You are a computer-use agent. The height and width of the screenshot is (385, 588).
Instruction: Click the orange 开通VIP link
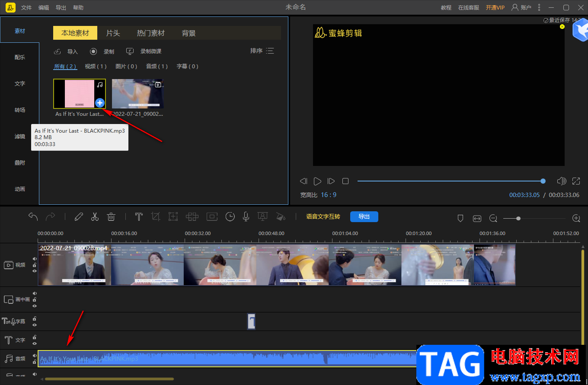pos(495,8)
